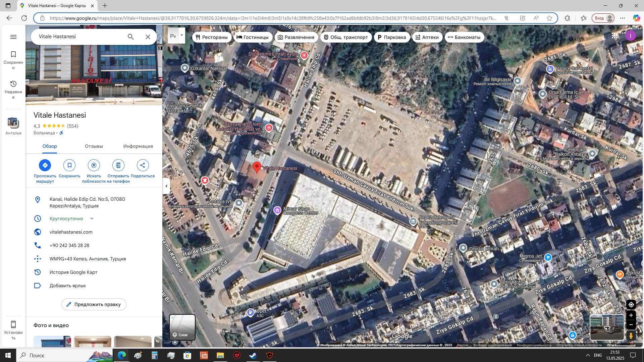This screenshot has width=644, height=362.
Task: Click the Отправить на телефон icon
Action: (x=118, y=165)
